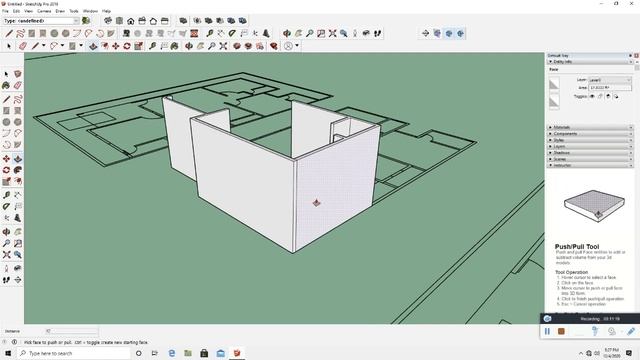The image size is (640, 360).
Task: Activate the Walk tool in the side toolbar
Action: point(6,280)
